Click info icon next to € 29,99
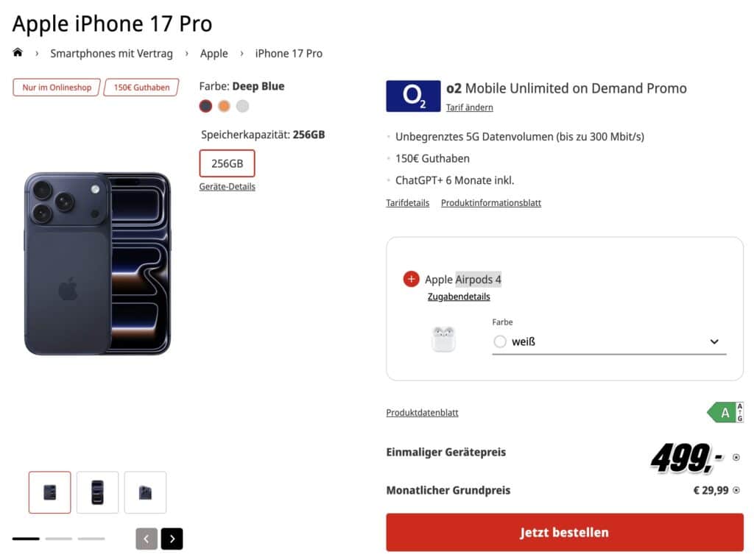 point(736,490)
